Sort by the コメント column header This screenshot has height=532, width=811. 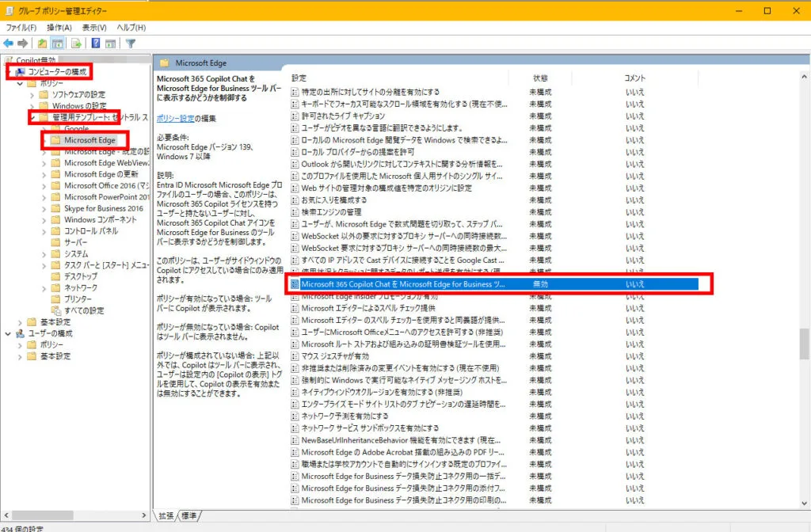(634, 78)
